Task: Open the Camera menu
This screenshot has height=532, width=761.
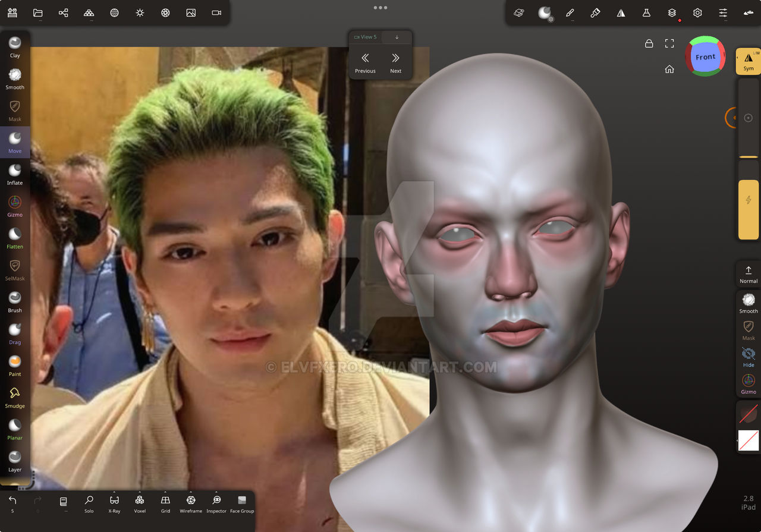Action: (216, 12)
